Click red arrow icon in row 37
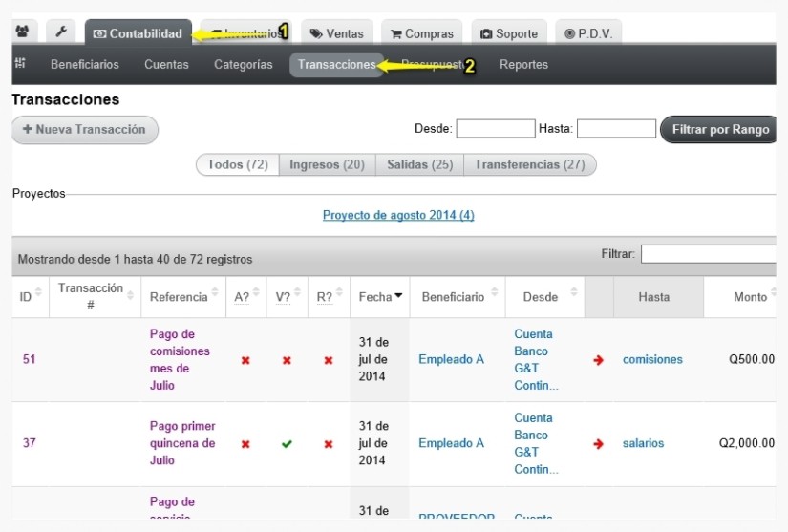This screenshot has width=788, height=532. point(598,444)
